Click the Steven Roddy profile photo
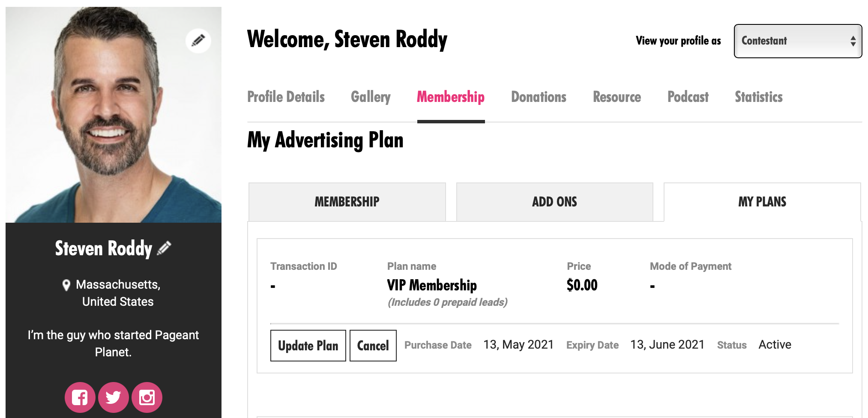This screenshot has width=868, height=418. [x=113, y=115]
